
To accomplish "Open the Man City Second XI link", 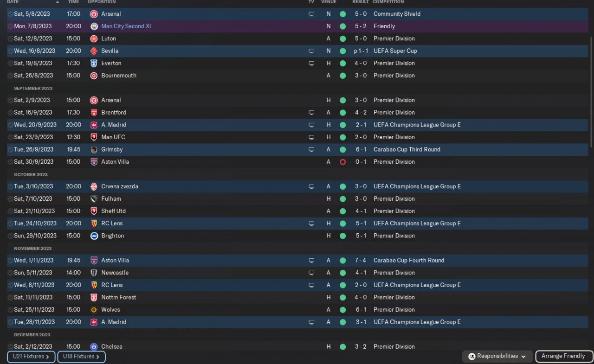I will coord(126,26).
